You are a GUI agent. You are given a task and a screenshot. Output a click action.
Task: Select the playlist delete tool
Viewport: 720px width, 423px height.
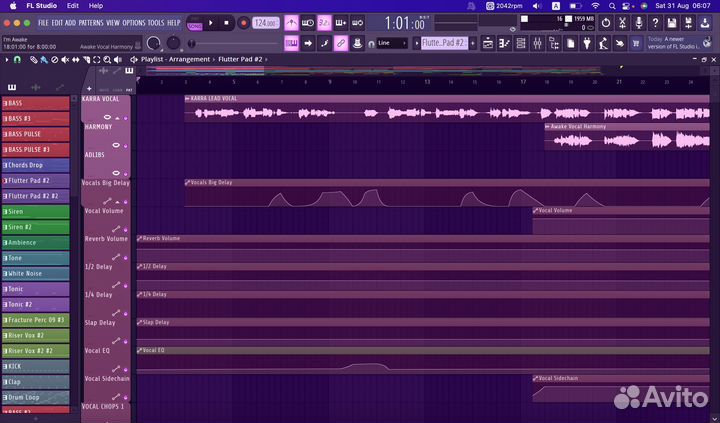click(55, 60)
